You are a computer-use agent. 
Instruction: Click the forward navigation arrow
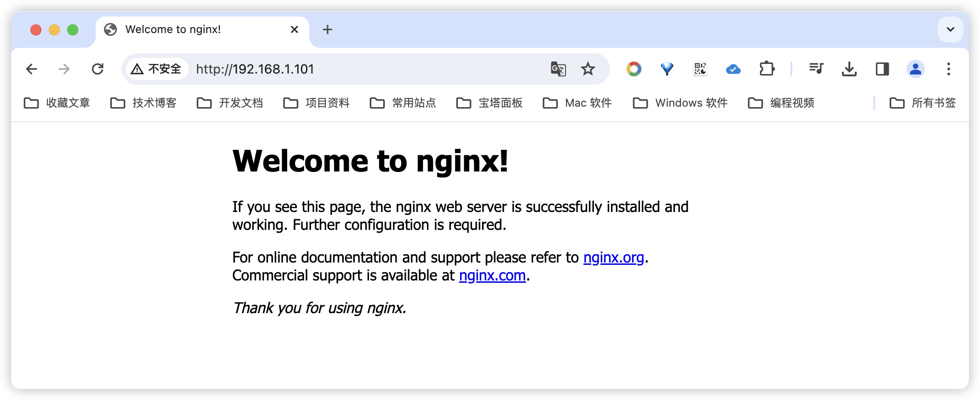click(x=64, y=69)
